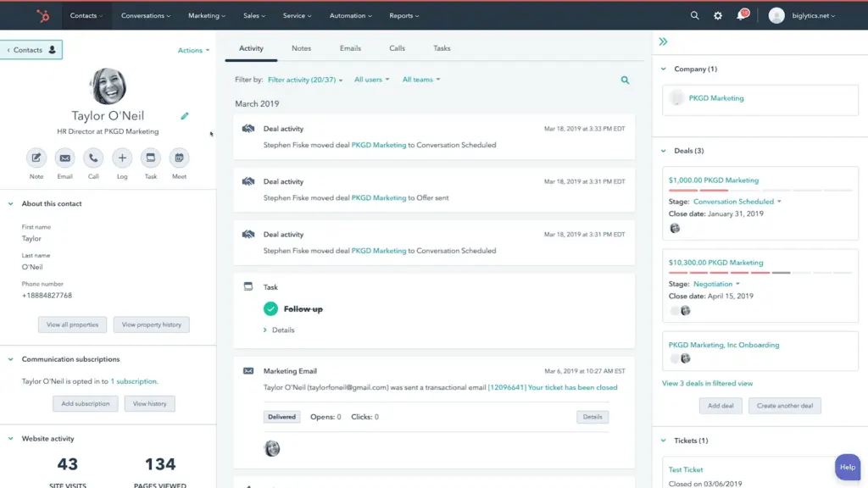Image resolution: width=868 pixels, height=488 pixels.
Task: Click the Phone number field value
Action: pos(47,296)
